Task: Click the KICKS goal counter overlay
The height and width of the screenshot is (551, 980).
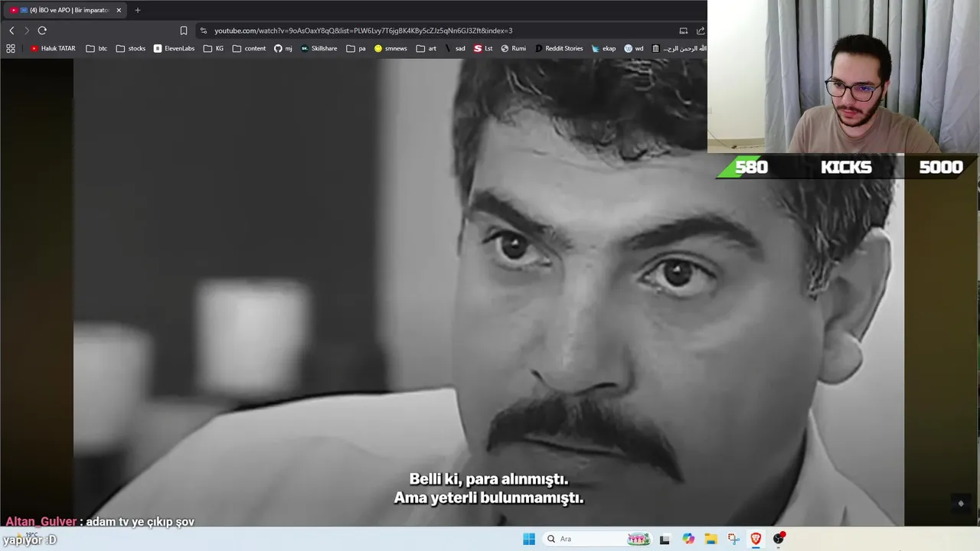Action: pos(847,167)
